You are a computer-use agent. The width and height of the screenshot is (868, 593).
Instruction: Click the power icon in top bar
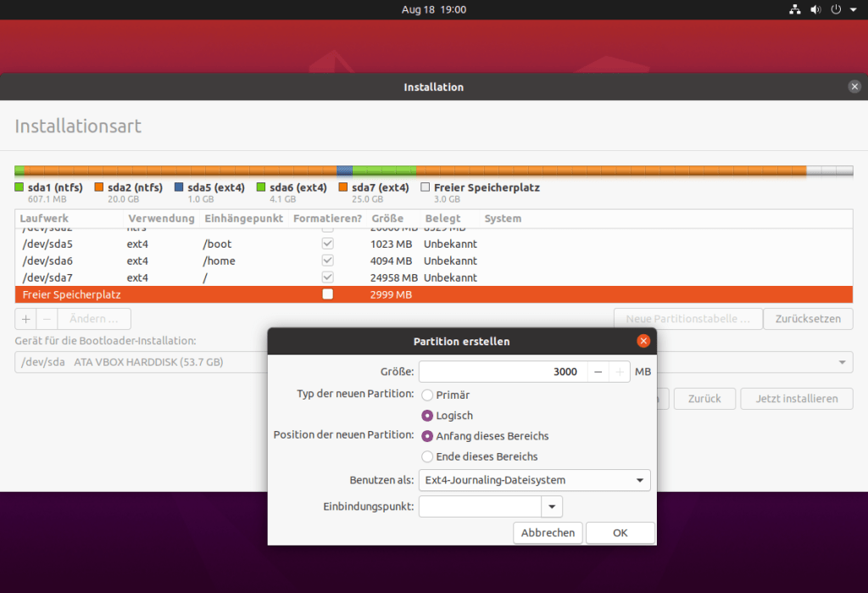pos(836,9)
